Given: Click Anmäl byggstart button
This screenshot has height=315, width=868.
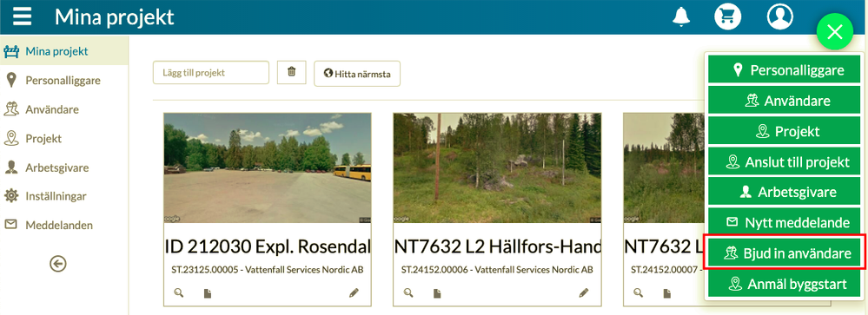Looking at the screenshot, I should coord(785,284).
